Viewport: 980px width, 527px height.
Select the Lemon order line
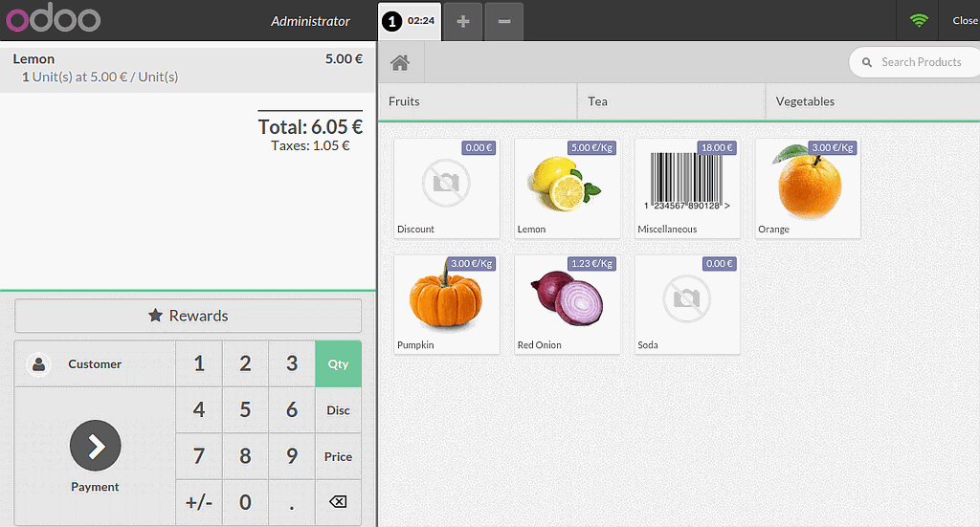(188, 68)
